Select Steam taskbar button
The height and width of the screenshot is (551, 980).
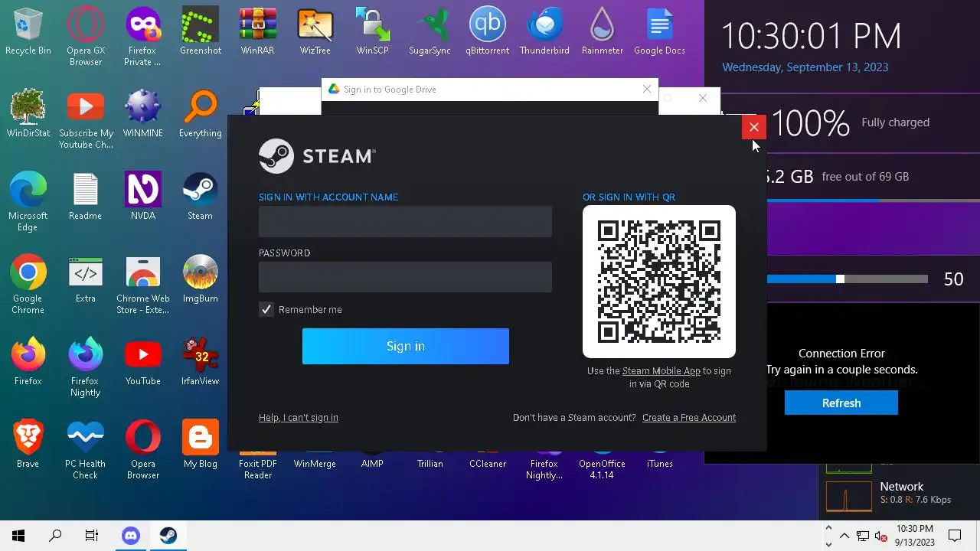tap(168, 536)
